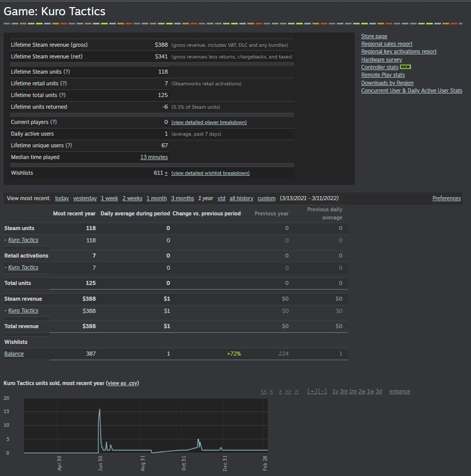Open Remote Play stats

coord(383,75)
